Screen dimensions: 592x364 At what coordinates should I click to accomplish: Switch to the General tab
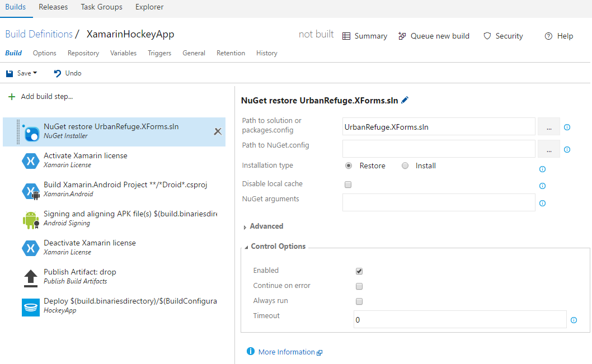tap(194, 53)
